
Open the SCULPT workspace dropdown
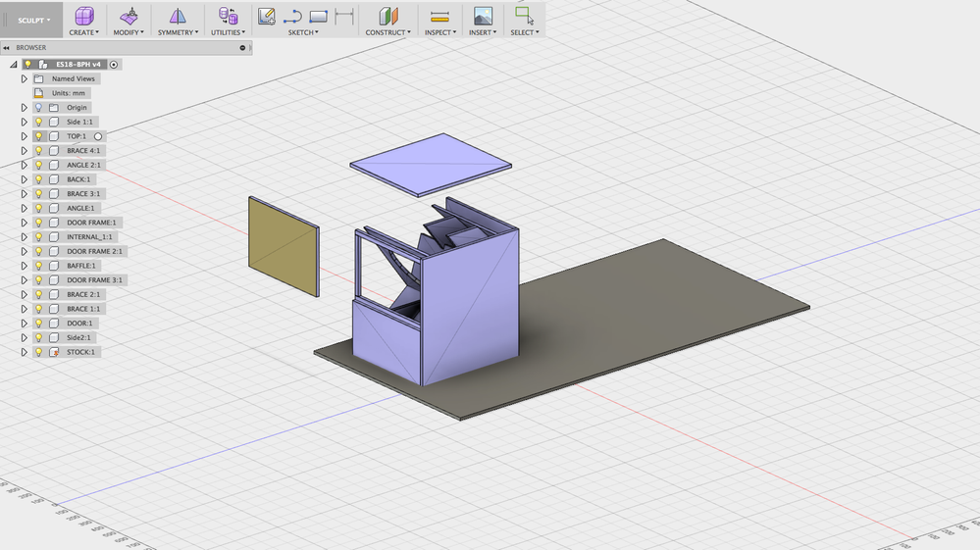click(33, 20)
